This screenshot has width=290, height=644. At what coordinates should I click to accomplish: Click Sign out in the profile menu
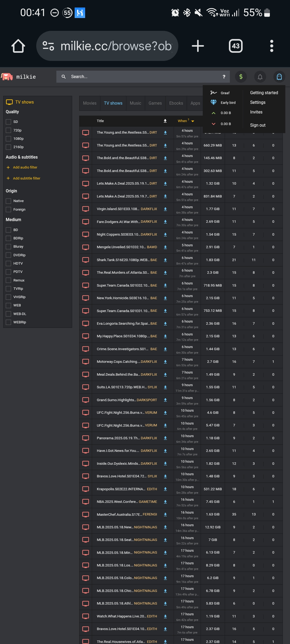[x=258, y=125]
